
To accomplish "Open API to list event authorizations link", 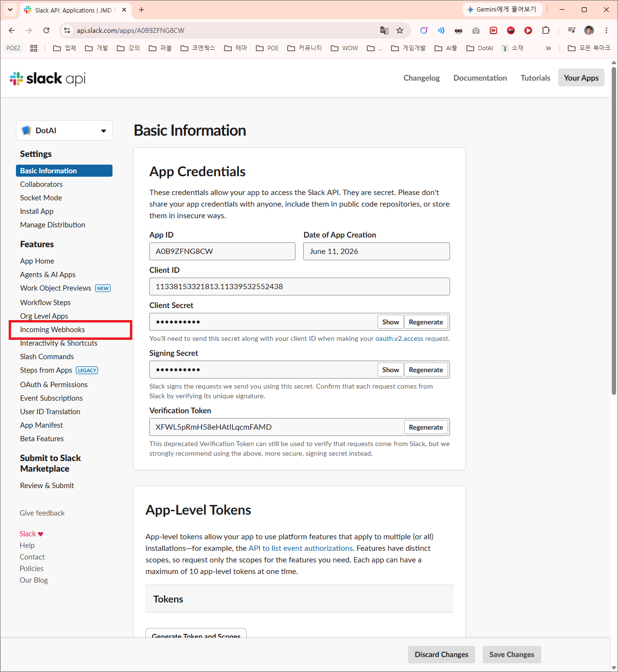I will coord(300,548).
